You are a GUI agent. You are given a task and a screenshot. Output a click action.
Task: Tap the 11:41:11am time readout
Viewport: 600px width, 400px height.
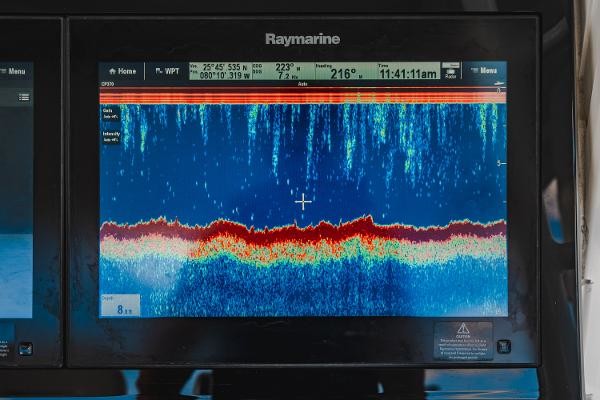(x=408, y=72)
